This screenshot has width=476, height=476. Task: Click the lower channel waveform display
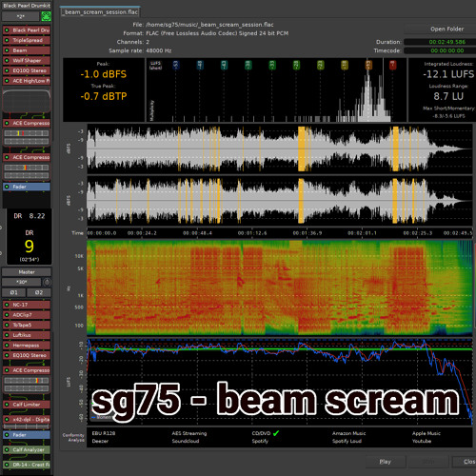(x=280, y=201)
